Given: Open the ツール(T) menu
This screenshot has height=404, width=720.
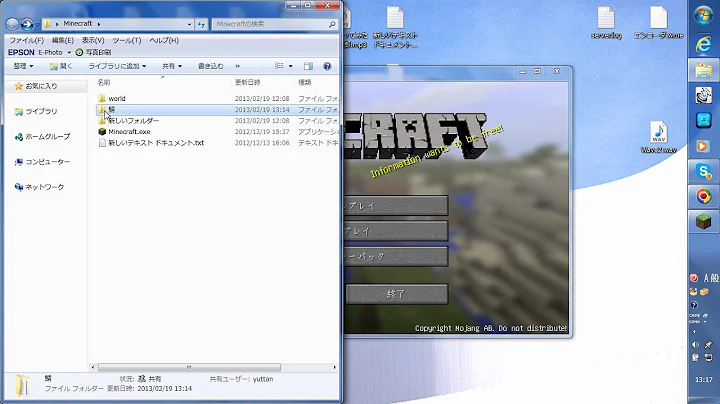Looking at the screenshot, I should tap(127, 40).
